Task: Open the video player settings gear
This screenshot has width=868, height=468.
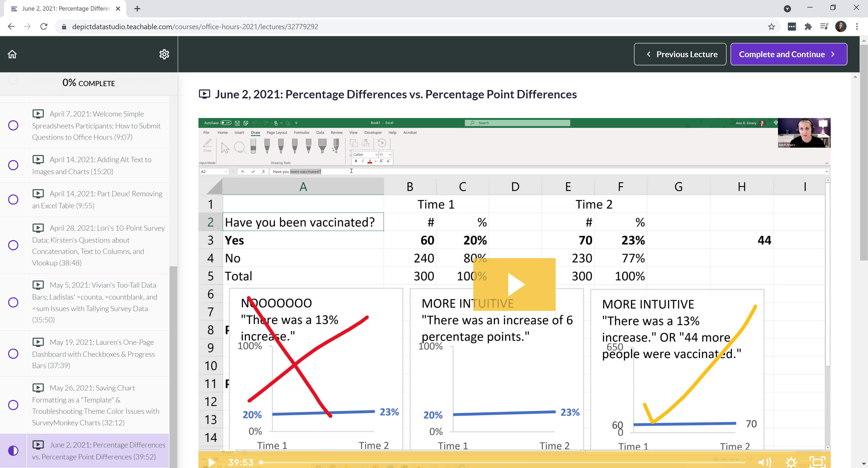Action: pos(791,462)
